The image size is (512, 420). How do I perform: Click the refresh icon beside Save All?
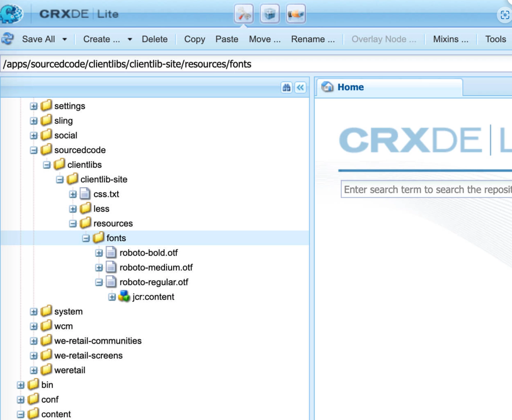click(8, 39)
